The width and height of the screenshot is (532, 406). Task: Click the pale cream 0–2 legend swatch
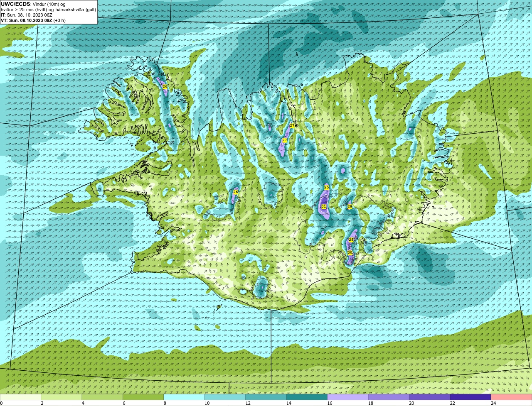[x=21, y=397]
